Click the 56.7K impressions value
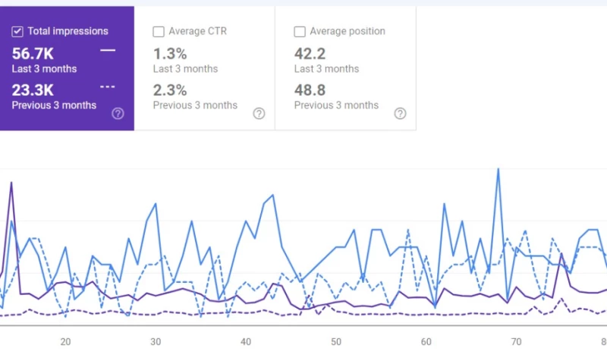607x364 pixels. 33,54
